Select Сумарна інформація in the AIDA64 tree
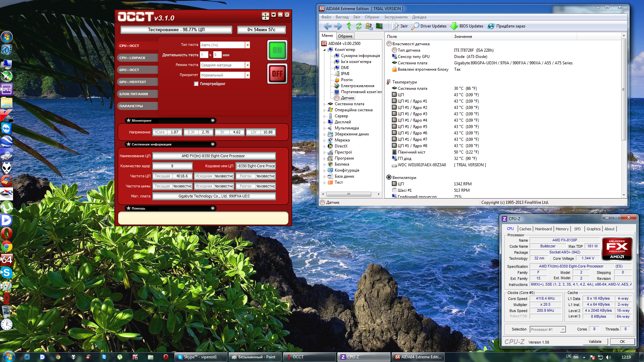This screenshot has height=362, width=644. coord(360,56)
